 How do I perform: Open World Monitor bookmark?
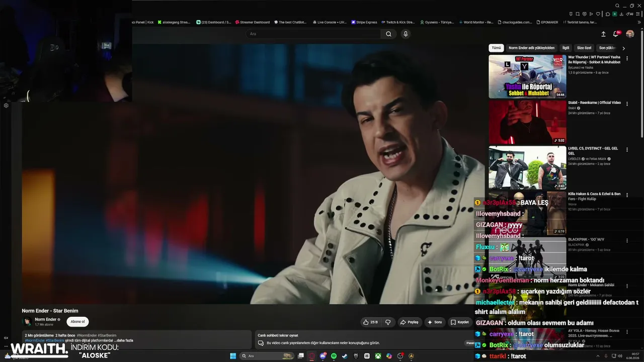coord(476,22)
